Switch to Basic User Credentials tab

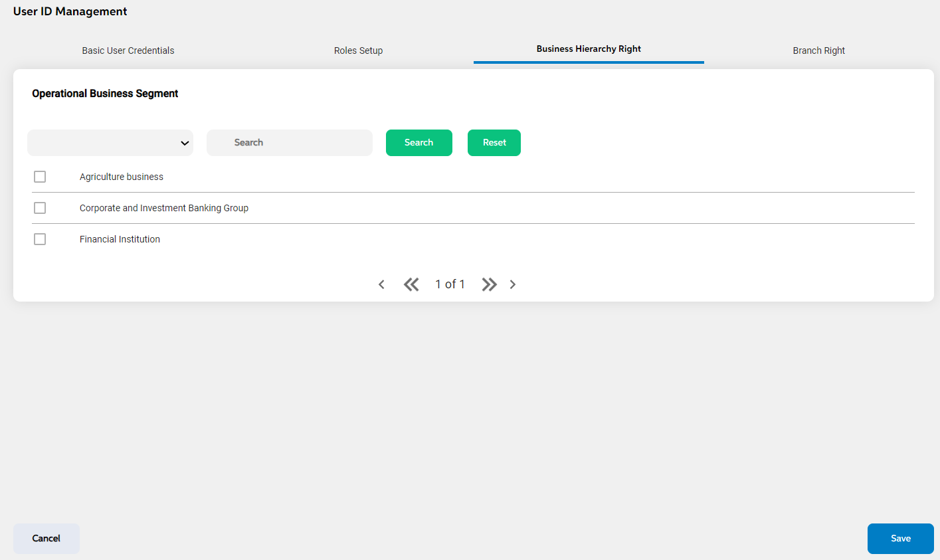tap(128, 50)
